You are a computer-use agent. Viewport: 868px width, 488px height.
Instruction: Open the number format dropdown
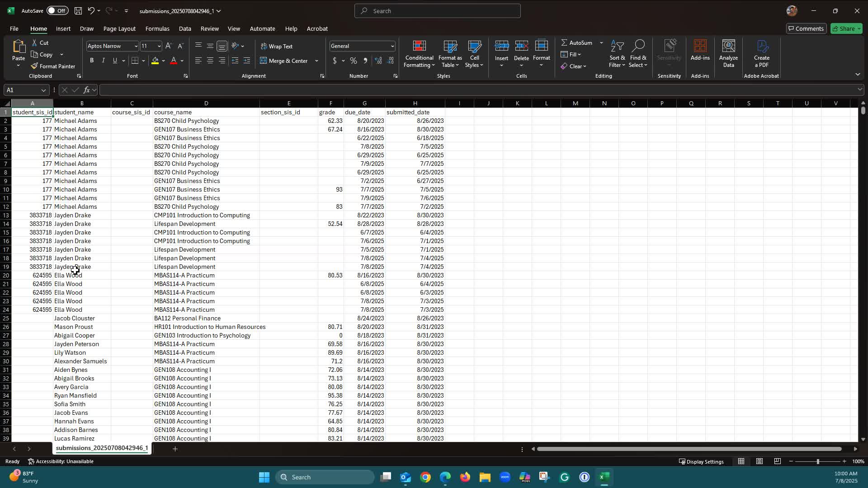tap(392, 46)
